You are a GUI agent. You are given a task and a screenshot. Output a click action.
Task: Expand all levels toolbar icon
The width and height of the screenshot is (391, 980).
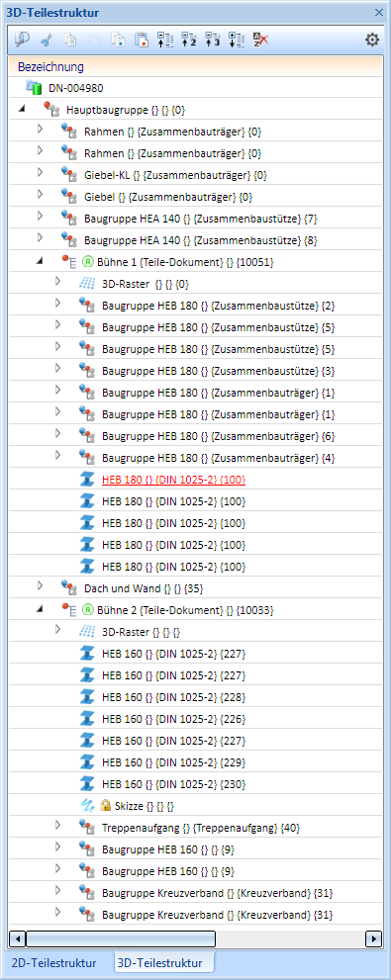tap(236, 40)
